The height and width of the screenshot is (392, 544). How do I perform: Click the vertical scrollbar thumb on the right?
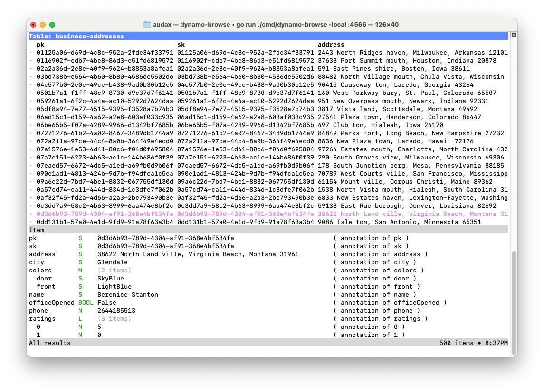coord(513,299)
